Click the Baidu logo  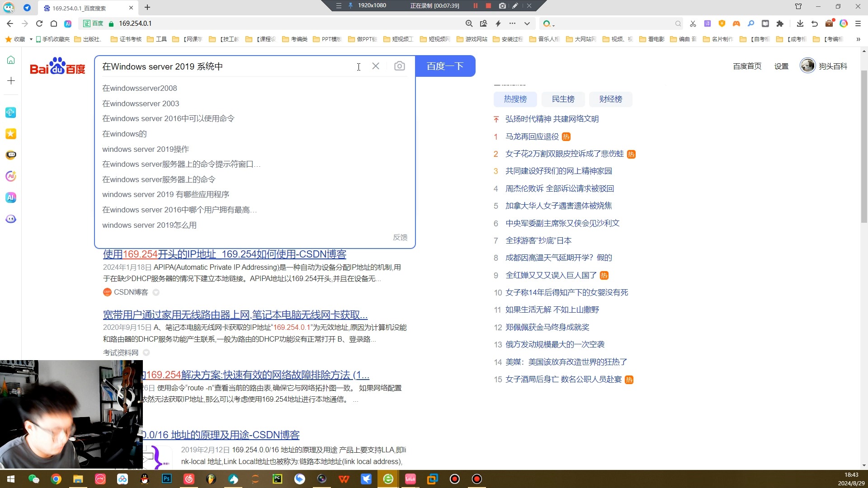57,66
